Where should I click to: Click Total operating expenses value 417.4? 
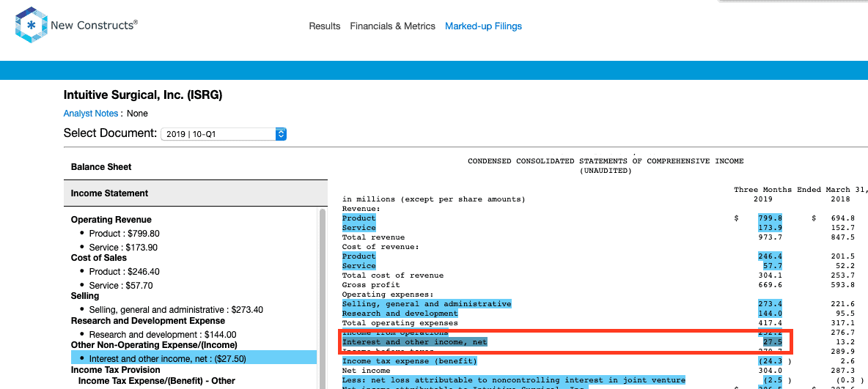[770, 322]
